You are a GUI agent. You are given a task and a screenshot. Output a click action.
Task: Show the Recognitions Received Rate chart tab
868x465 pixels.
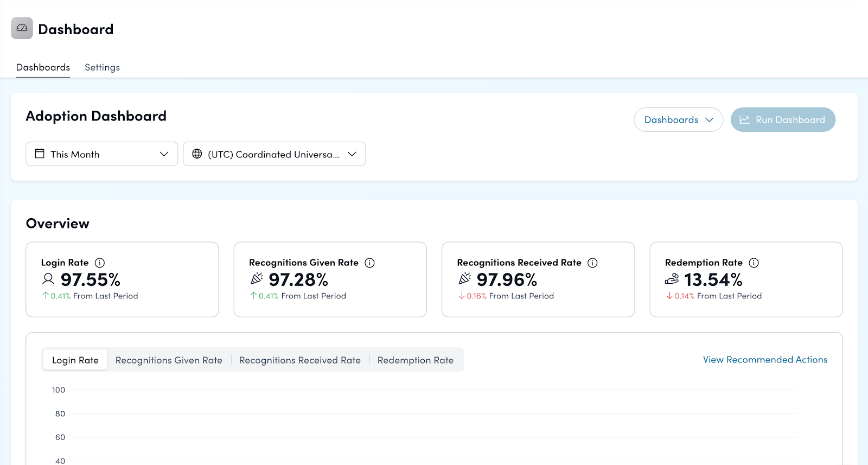(299, 360)
